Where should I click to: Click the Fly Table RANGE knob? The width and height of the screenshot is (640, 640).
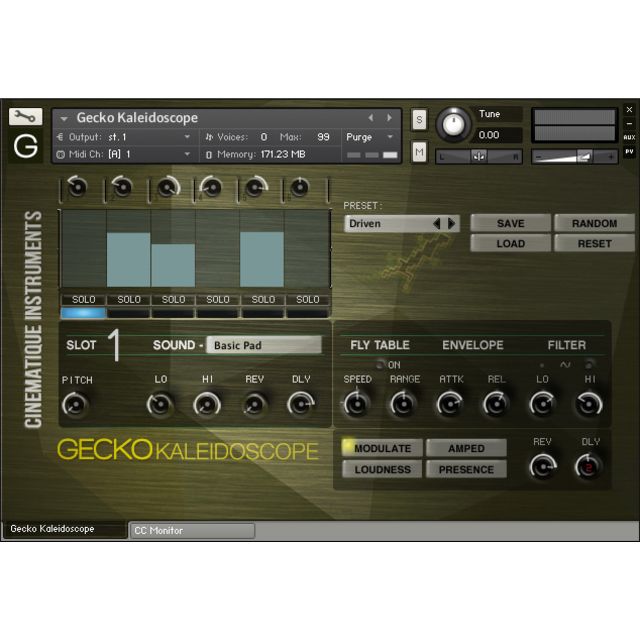[403, 404]
